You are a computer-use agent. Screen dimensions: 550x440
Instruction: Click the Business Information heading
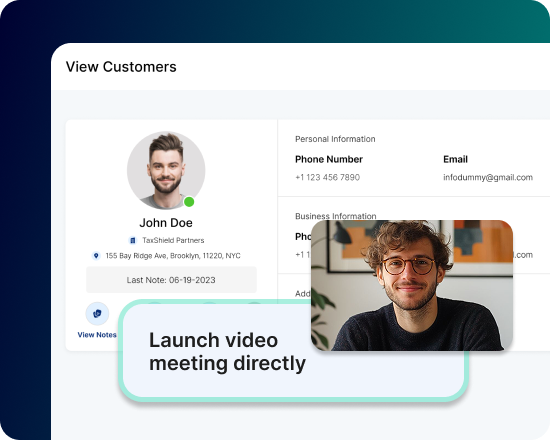(x=336, y=216)
